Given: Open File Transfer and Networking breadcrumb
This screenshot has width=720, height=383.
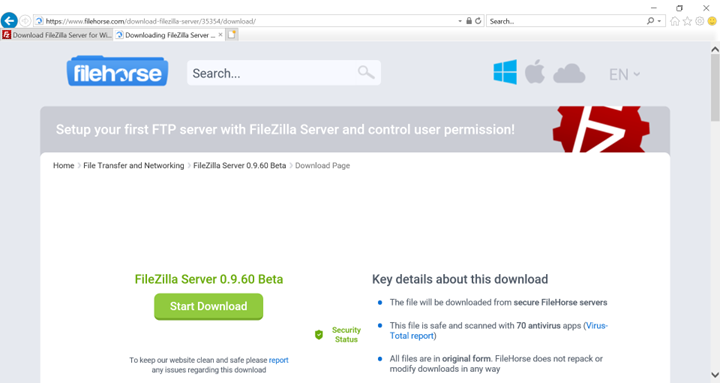Looking at the screenshot, I should pos(134,165).
